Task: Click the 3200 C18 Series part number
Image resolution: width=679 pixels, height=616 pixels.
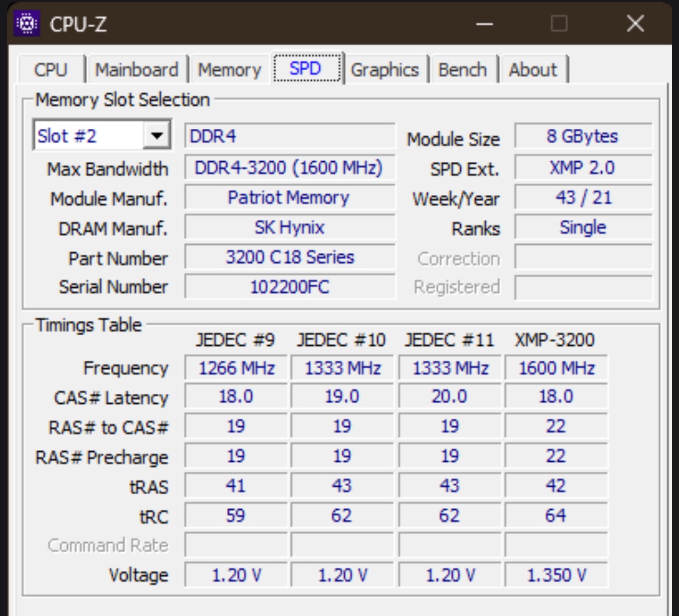Action: pos(290,258)
